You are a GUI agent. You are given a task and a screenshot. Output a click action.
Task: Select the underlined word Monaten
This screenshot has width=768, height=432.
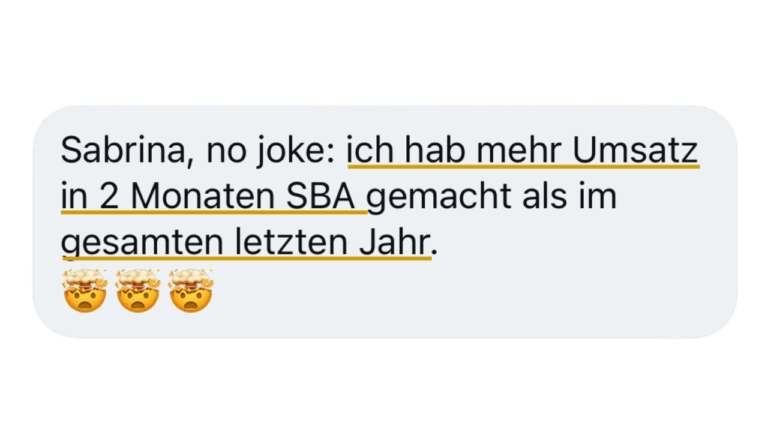click(x=203, y=196)
